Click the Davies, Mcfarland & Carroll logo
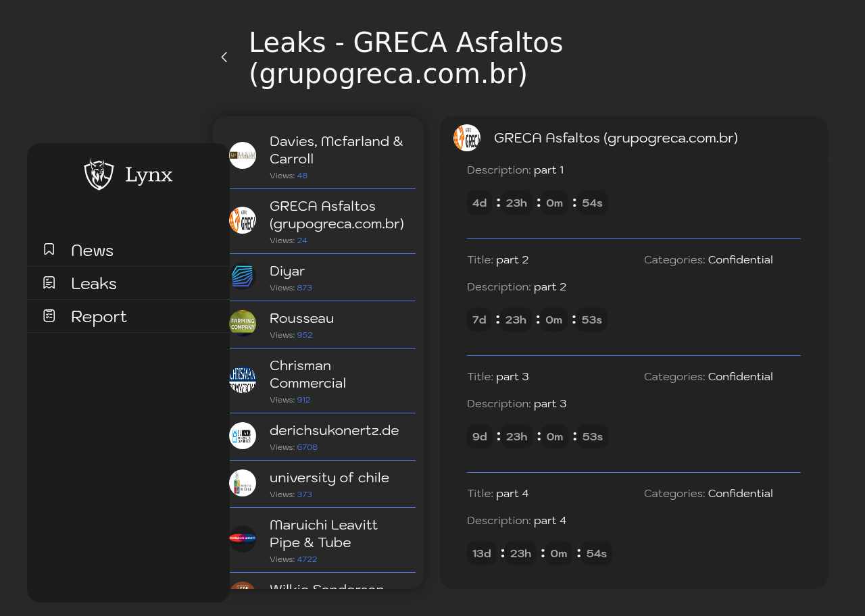Viewport: 865px width, 616px height. 243,155
